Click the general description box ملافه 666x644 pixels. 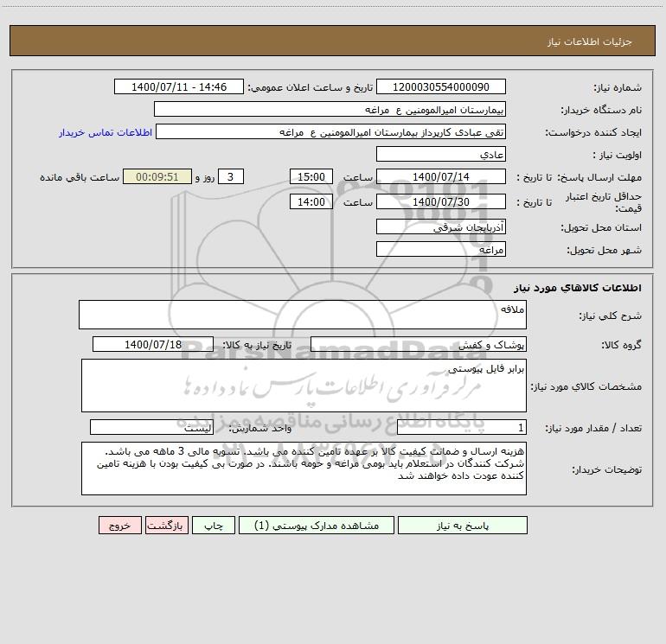click(303, 315)
